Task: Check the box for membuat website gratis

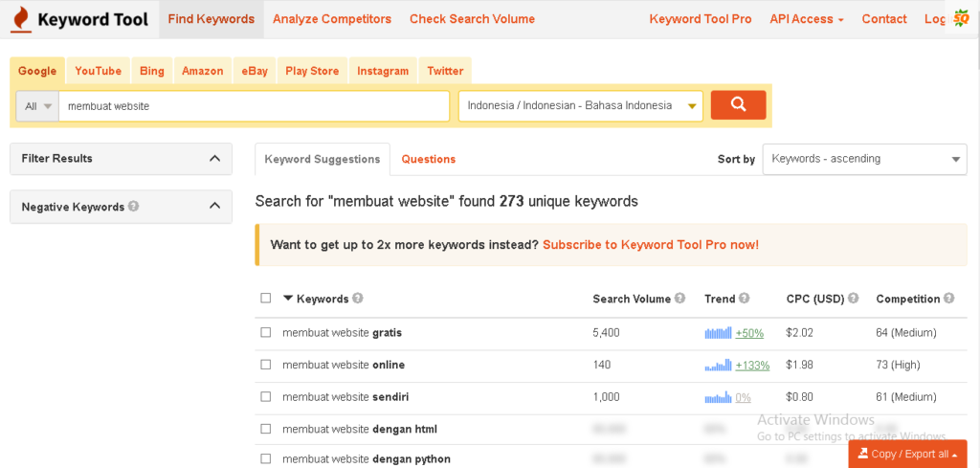Action: point(266,333)
